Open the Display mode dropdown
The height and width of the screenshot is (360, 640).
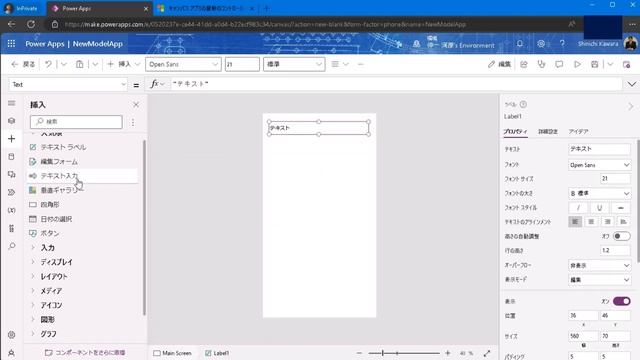(599, 280)
